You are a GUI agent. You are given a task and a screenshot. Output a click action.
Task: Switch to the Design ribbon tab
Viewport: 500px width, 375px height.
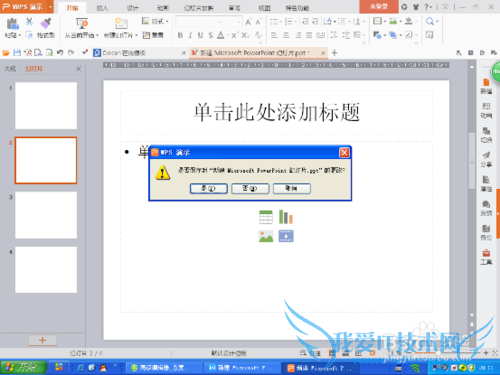(x=132, y=8)
